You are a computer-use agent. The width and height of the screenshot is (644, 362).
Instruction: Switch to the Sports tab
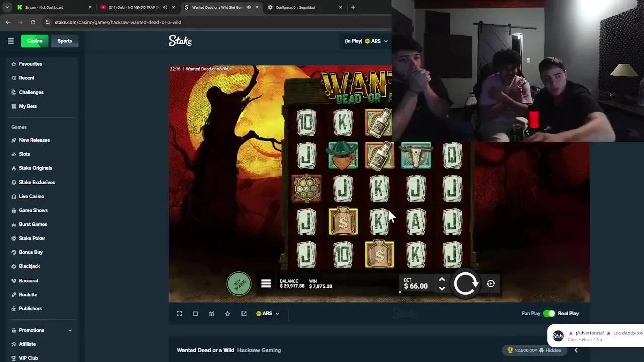(x=65, y=41)
